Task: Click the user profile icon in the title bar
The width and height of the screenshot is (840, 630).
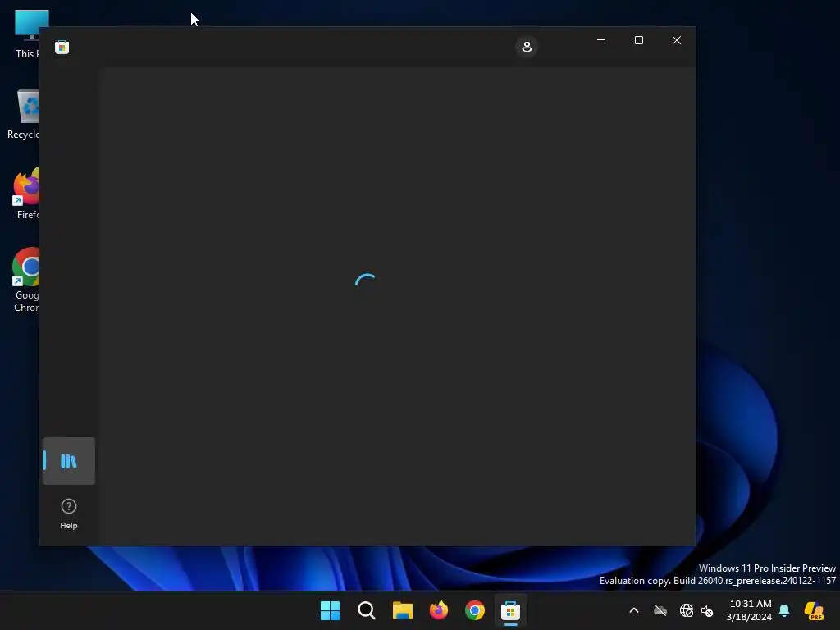Action: tap(527, 47)
